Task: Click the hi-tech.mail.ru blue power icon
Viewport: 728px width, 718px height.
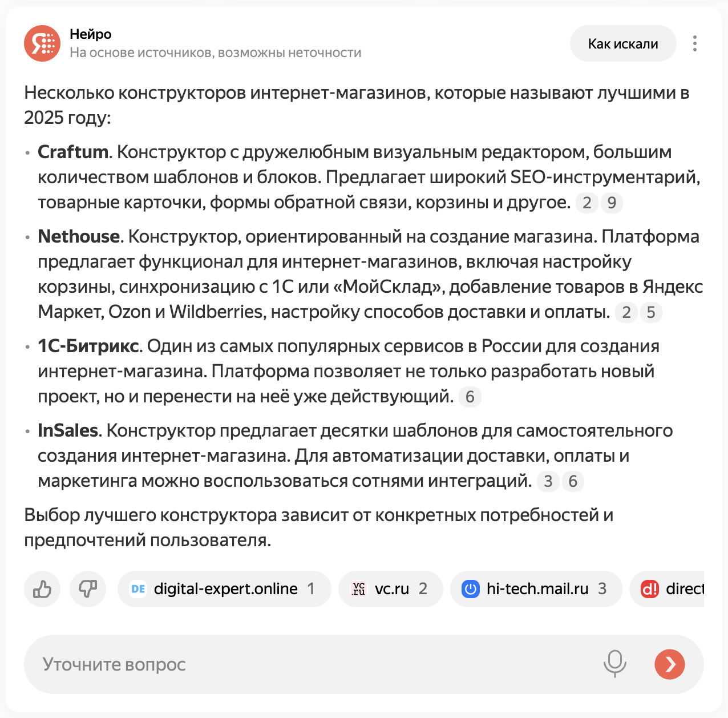Action: [471, 589]
